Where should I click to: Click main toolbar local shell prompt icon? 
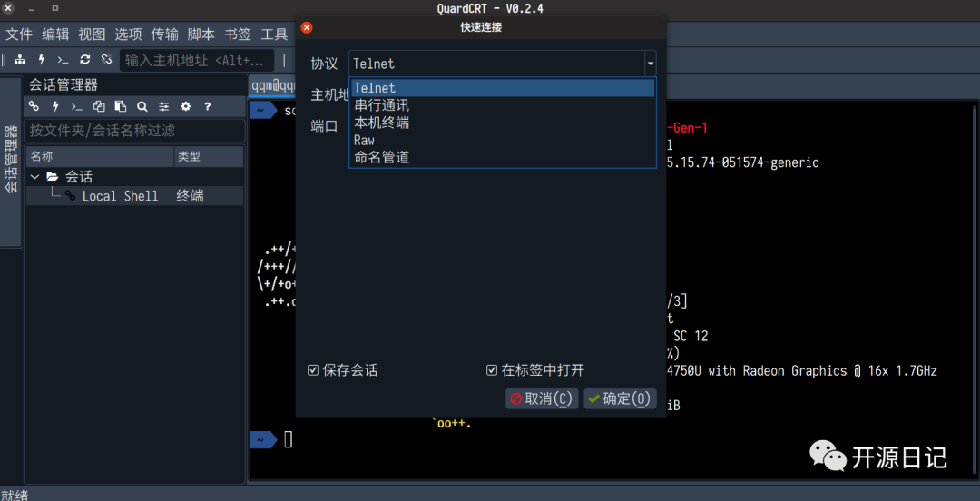coord(64,60)
